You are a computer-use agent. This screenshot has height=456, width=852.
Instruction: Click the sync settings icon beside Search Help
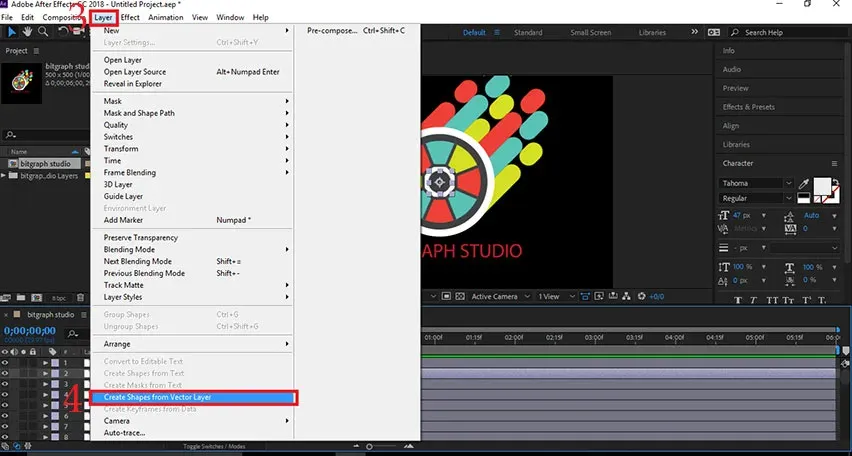click(713, 33)
